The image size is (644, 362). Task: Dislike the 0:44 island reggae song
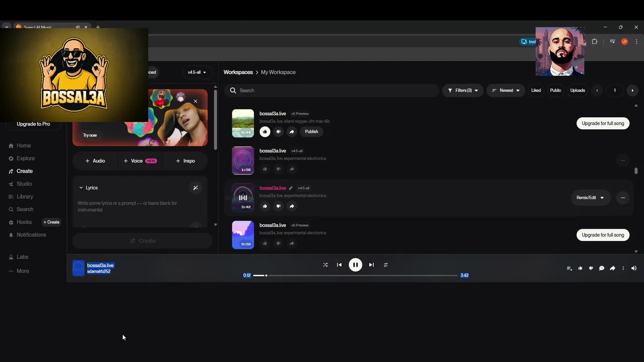(278, 132)
